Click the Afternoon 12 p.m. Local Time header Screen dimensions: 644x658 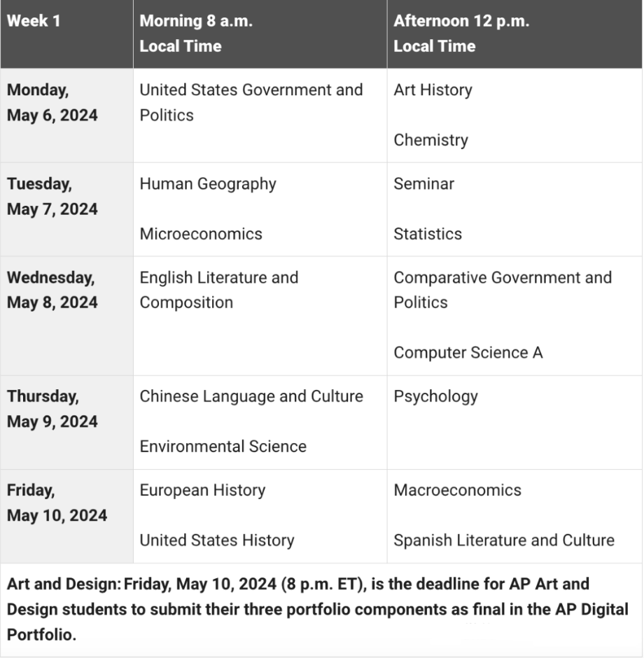pos(461,34)
